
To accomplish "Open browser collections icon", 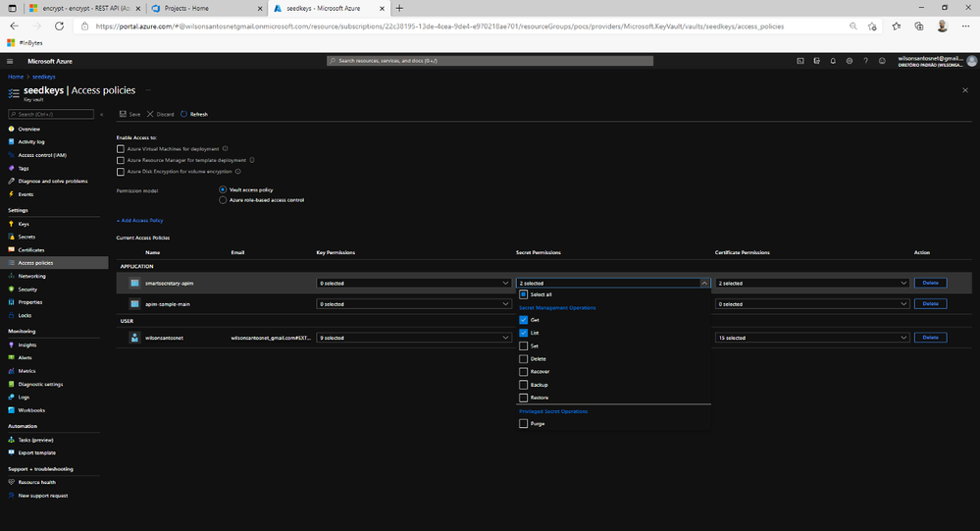I will point(919,27).
